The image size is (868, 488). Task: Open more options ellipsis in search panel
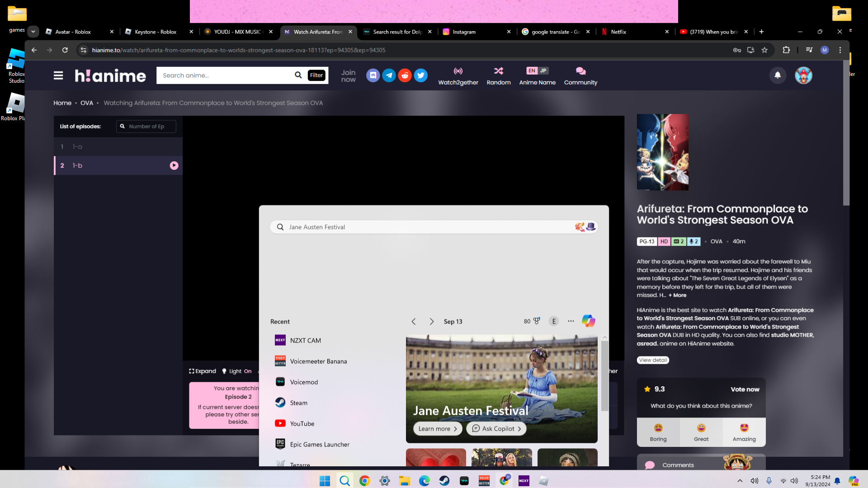click(x=571, y=321)
